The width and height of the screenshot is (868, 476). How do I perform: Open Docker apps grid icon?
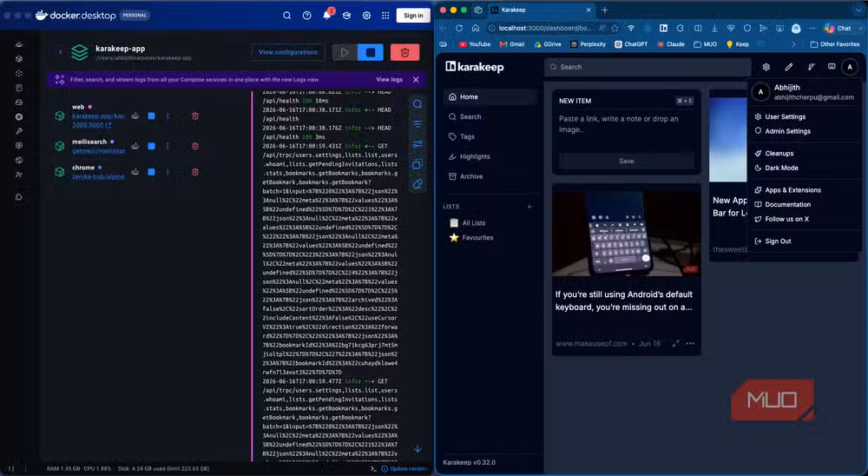(x=386, y=16)
